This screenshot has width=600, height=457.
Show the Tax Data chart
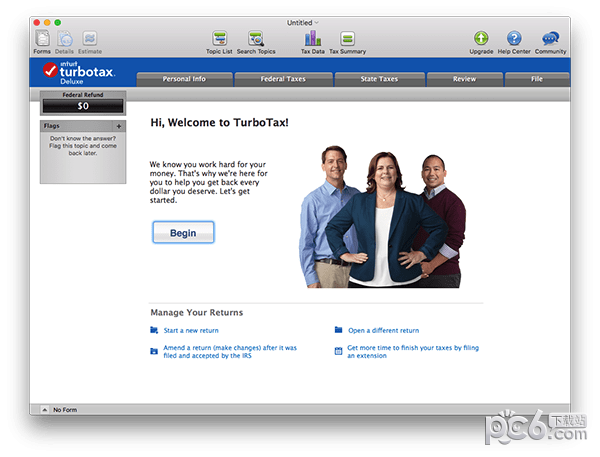[313, 38]
